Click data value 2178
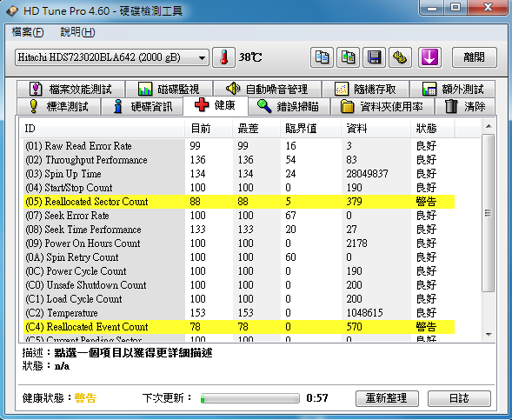512x420 pixels. [x=356, y=243]
